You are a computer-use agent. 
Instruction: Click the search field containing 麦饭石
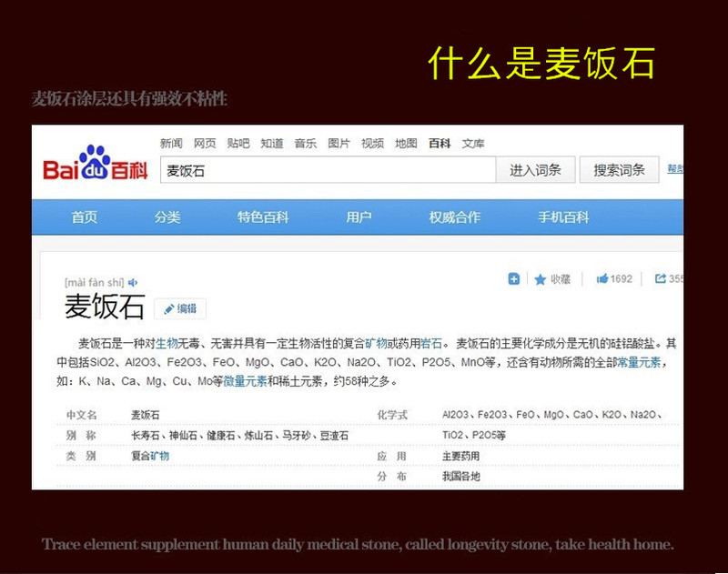coord(328,170)
